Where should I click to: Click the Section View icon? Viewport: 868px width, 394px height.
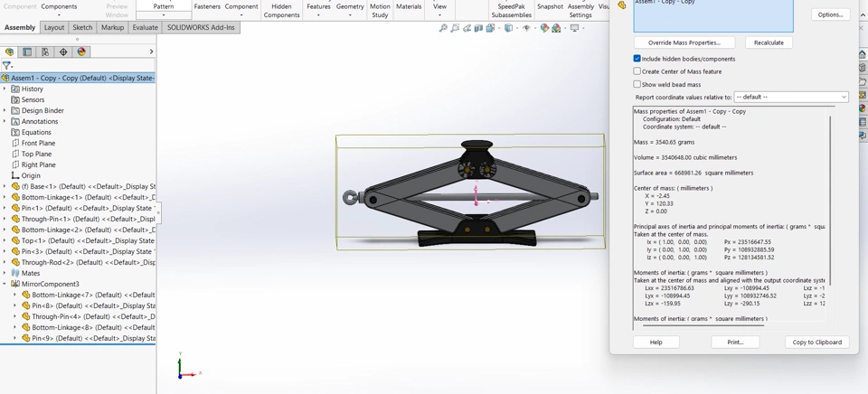479,28
